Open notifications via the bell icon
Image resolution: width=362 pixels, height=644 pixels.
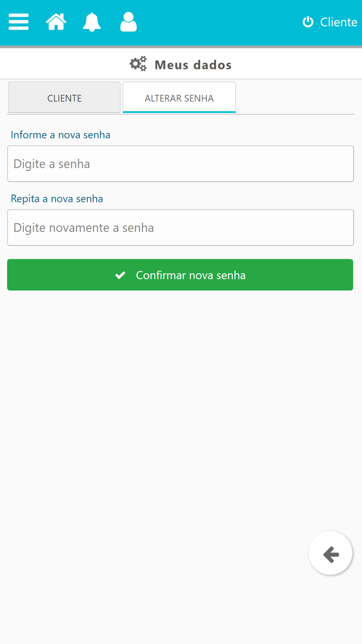tap(92, 22)
